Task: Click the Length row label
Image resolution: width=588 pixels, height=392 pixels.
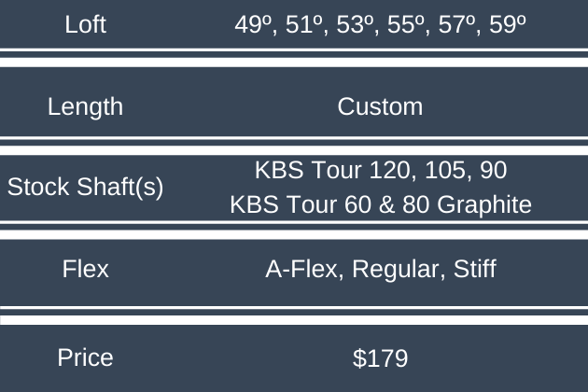Action: pyautogui.click(x=86, y=106)
